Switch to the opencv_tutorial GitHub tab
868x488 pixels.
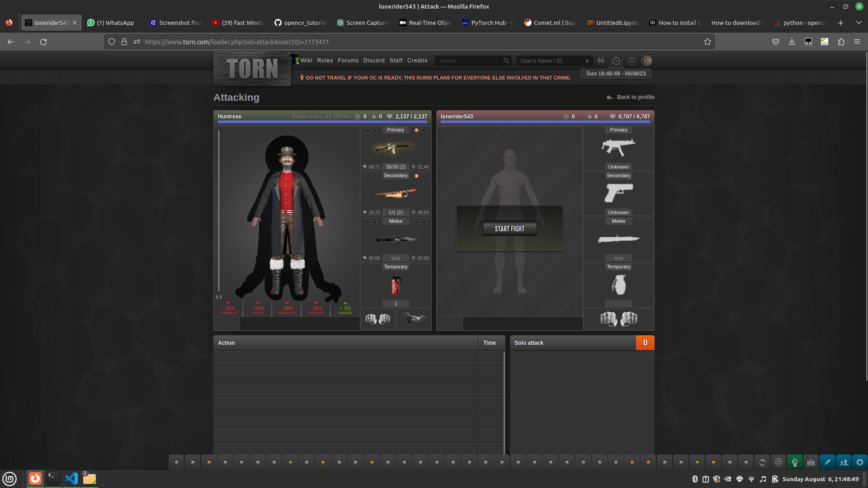coord(300,23)
